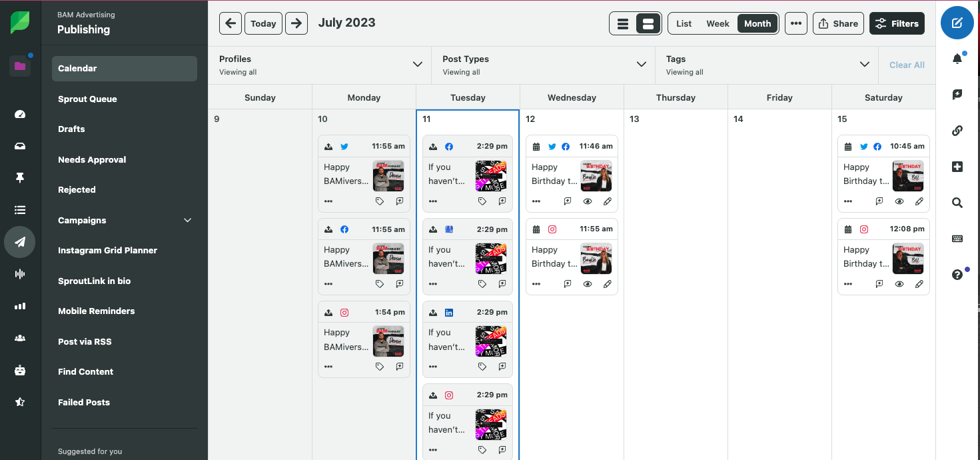
Task: Go to previous month with left arrow
Action: click(x=231, y=23)
